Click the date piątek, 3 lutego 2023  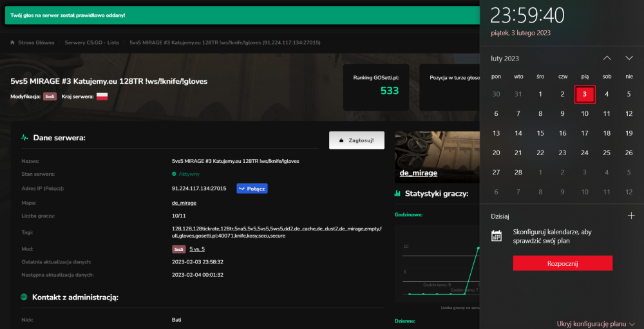tap(521, 33)
